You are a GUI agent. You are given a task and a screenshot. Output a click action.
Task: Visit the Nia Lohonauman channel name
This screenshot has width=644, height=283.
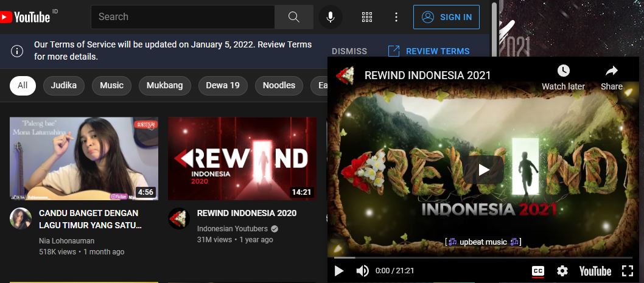tap(66, 240)
